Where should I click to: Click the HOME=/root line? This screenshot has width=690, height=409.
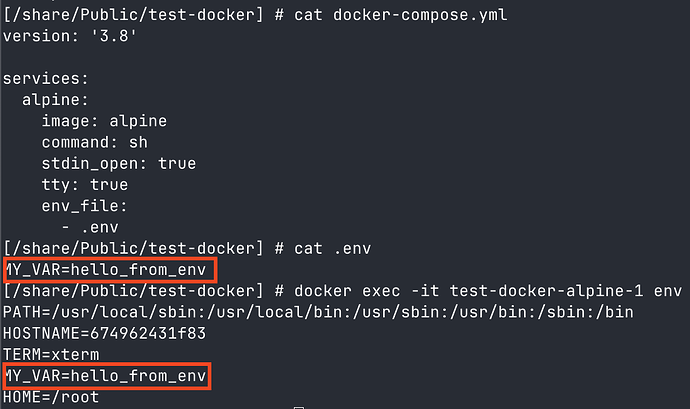pos(49,397)
